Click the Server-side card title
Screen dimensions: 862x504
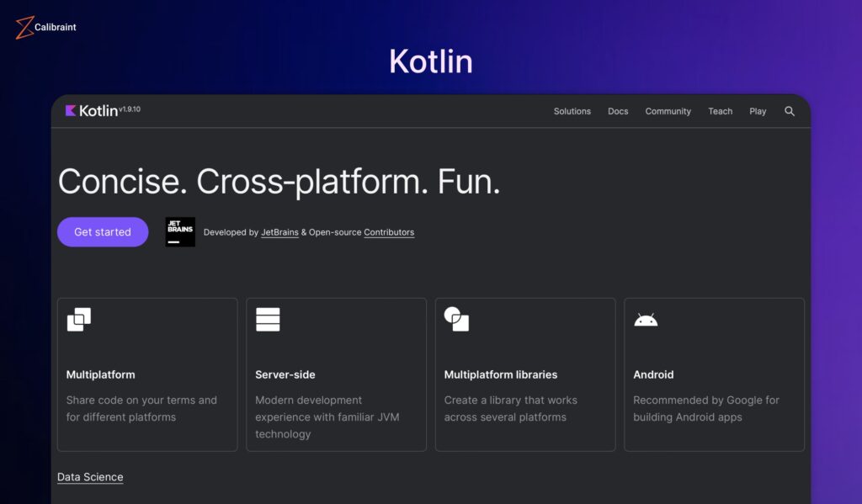pos(285,374)
